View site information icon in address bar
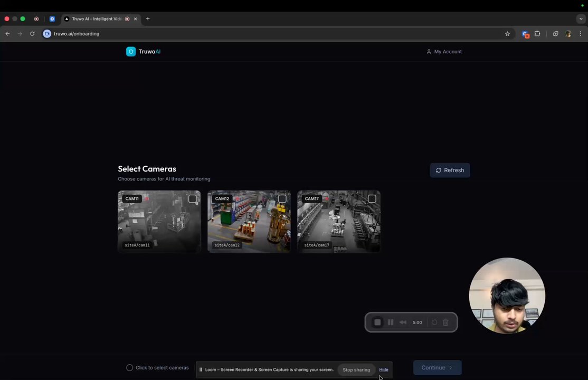Screen dimensions: 588x380 [47, 34]
